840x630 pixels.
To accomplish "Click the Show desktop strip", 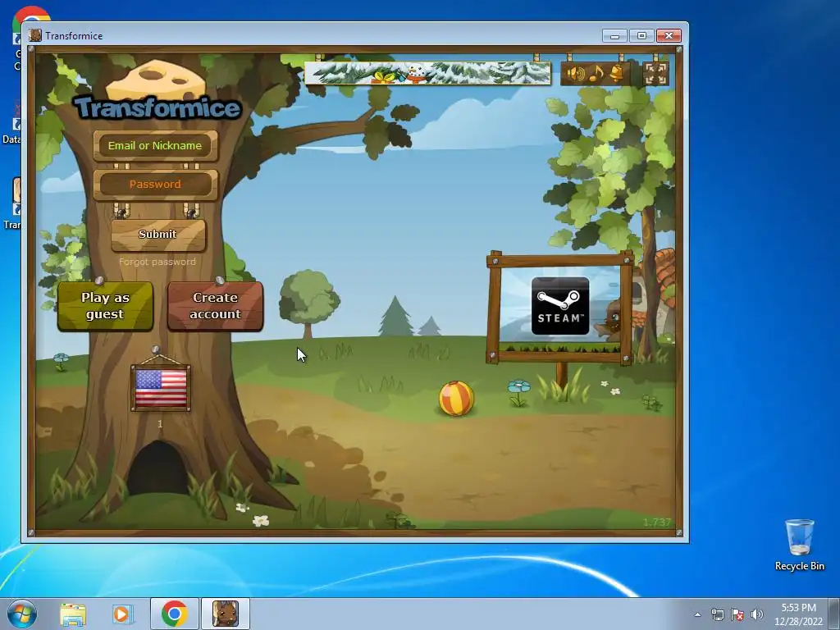I will point(834,614).
